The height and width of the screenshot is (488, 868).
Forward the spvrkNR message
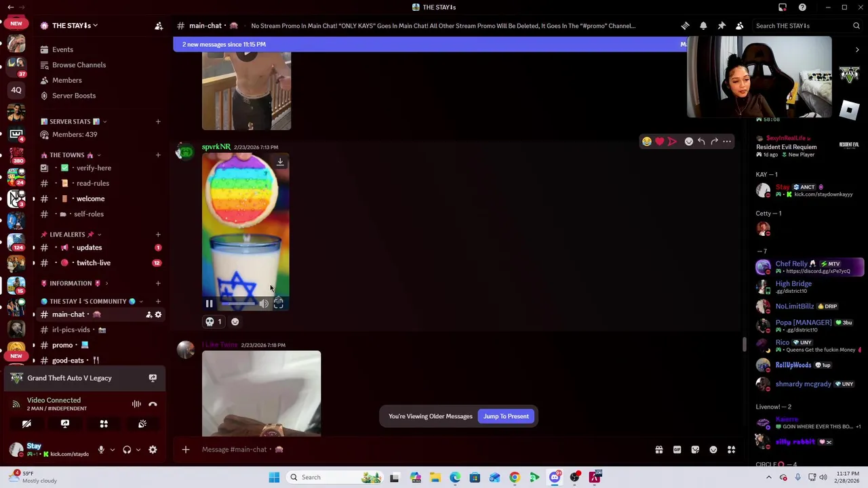(714, 142)
